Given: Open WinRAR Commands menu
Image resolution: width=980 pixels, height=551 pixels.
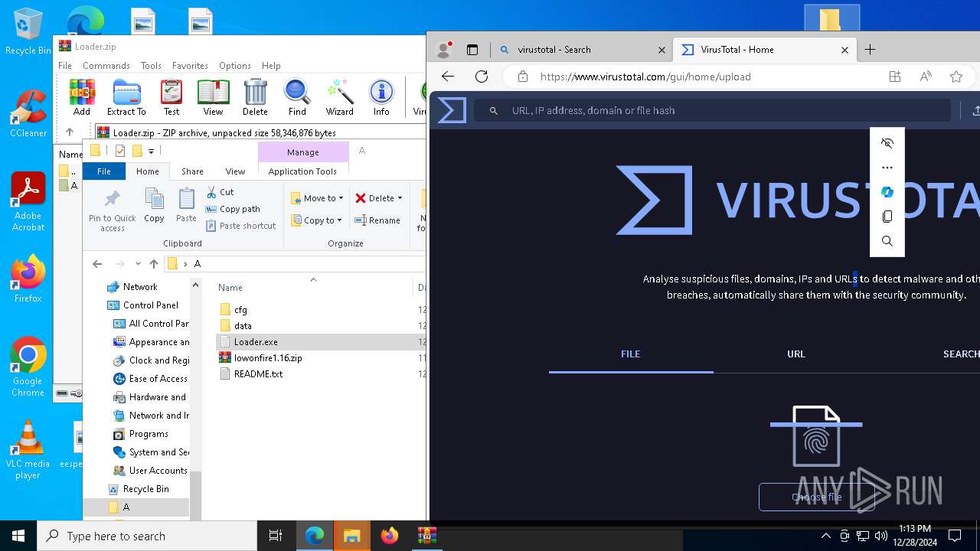Looking at the screenshot, I should point(106,66).
